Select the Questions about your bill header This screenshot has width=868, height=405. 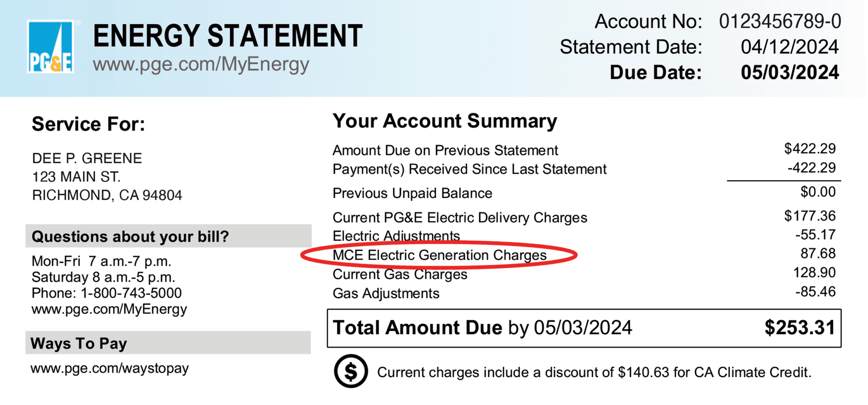(130, 236)
